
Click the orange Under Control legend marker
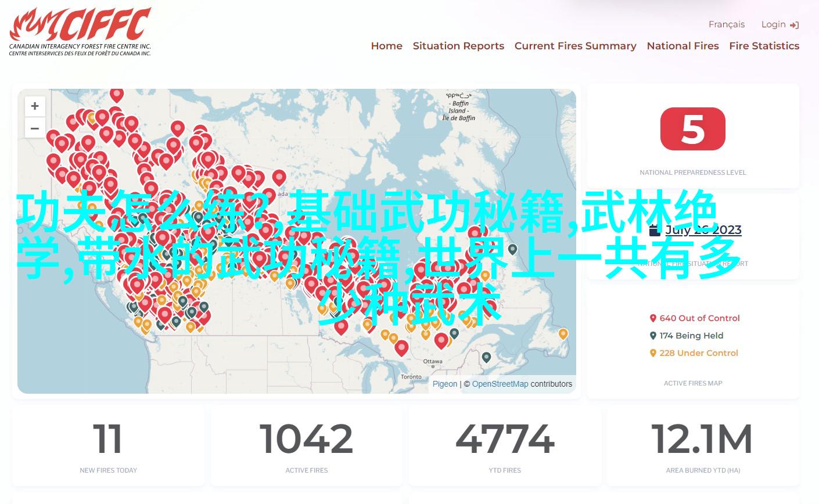(653, 353)
